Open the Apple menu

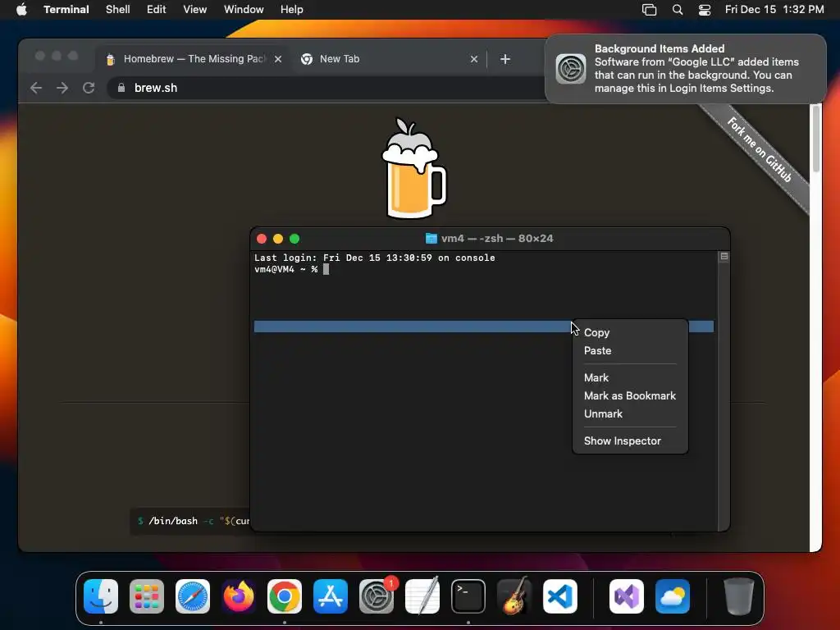coord(21,9)
